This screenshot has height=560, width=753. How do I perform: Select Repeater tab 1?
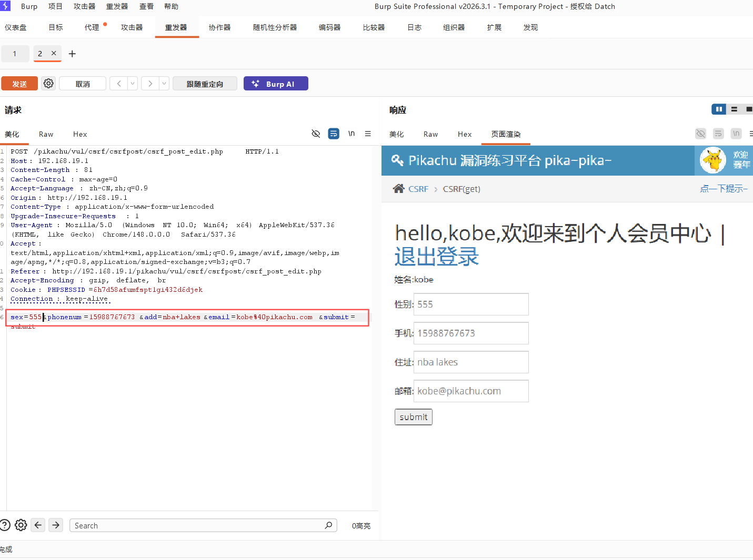15,54
